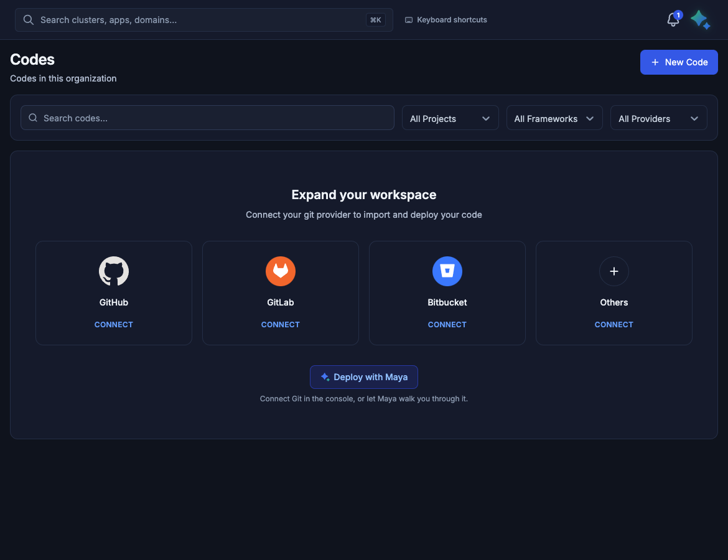Focus the Search codes input field
728x560 pixels.
pyautogui.click(x=208, y=118)
